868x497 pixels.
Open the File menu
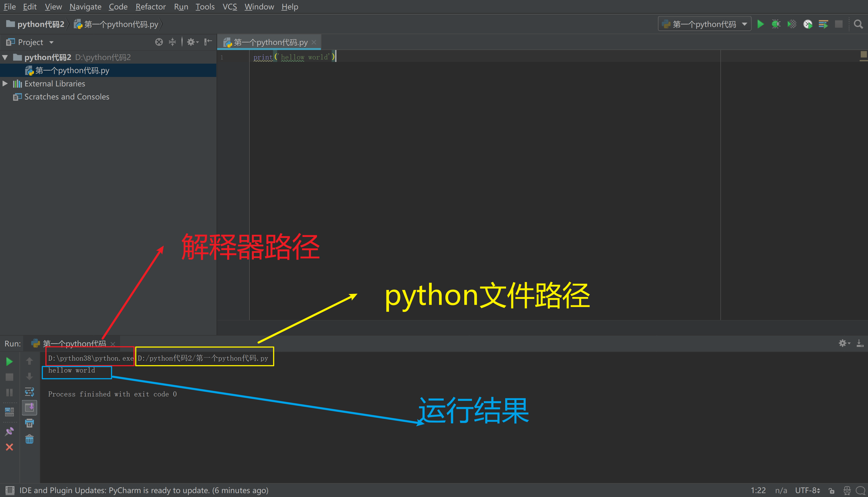pos(9,6)
